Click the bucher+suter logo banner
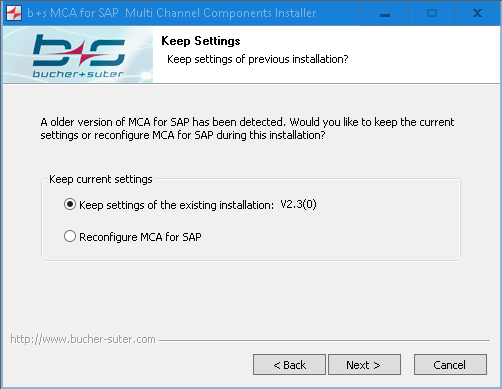Screen dimensions: 502x389 78,55
